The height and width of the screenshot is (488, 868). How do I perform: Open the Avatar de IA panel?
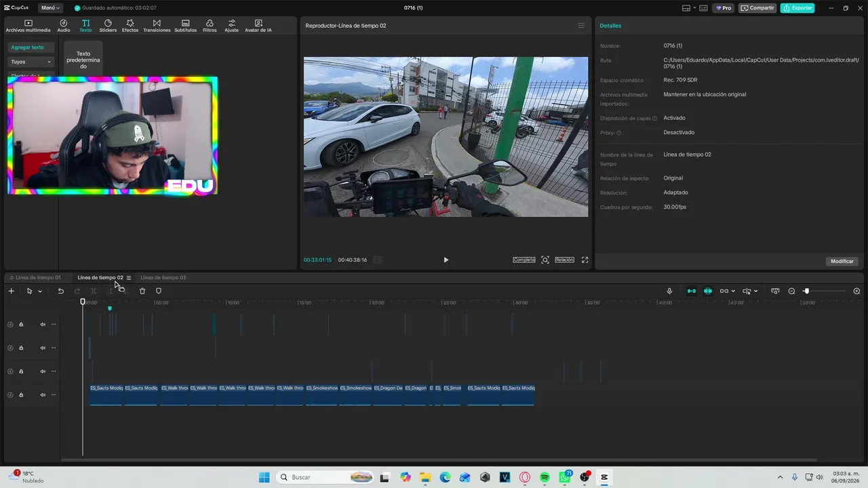tap(258, 26)
